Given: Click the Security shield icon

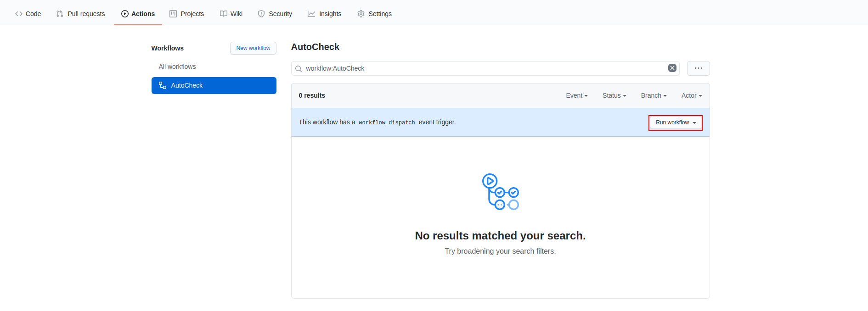Looking at the screenshot, I should pyautogui.click(x=261, y=14).
